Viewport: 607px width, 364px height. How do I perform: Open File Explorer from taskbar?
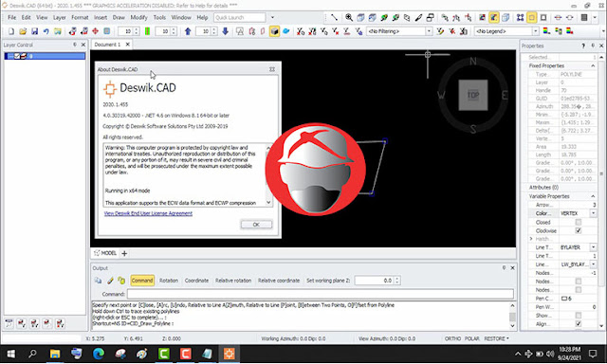click(55, 354)
